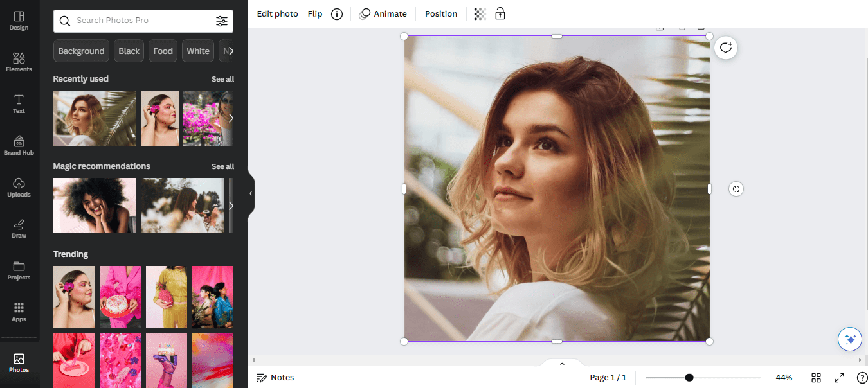Open the Position menu
This screenshot has height=388, width=868.
[x=441, y=13]
